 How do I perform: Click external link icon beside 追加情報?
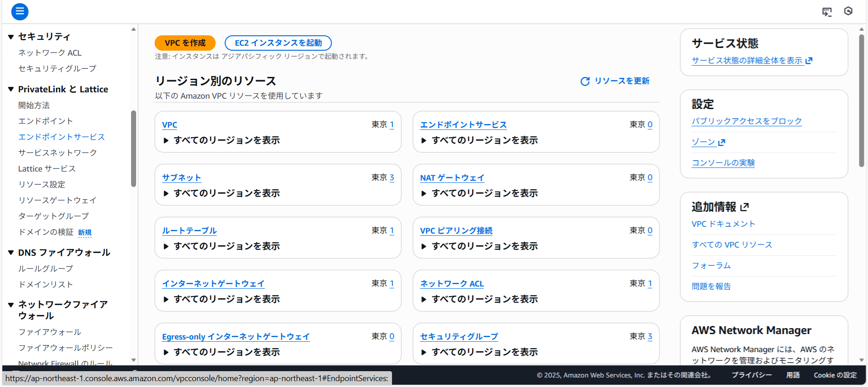[x=745, y=207]
